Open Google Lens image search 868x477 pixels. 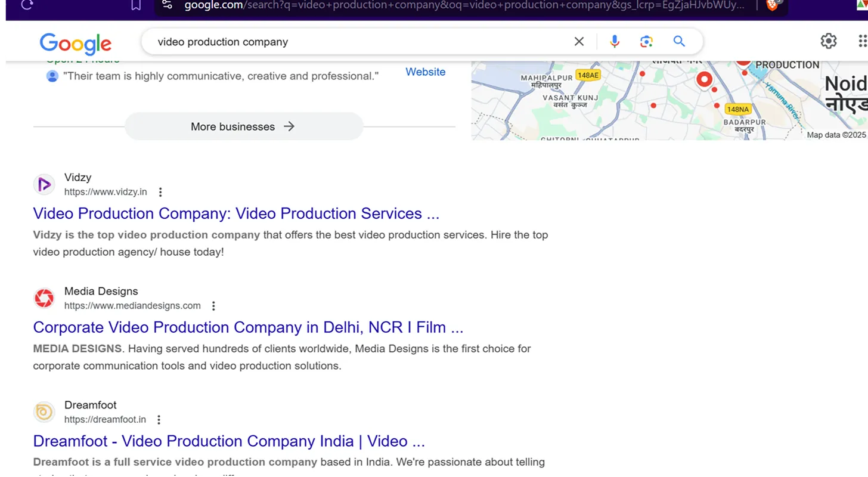coord(646,41)
